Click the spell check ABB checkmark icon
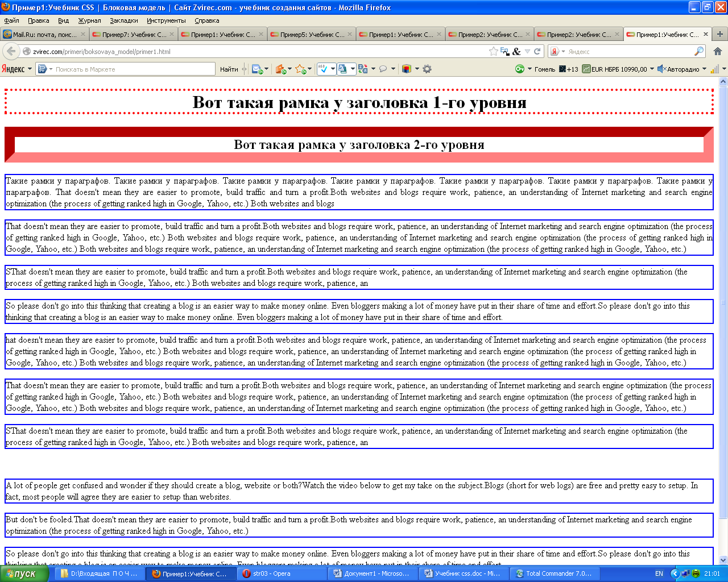 (x=323, y=69)
